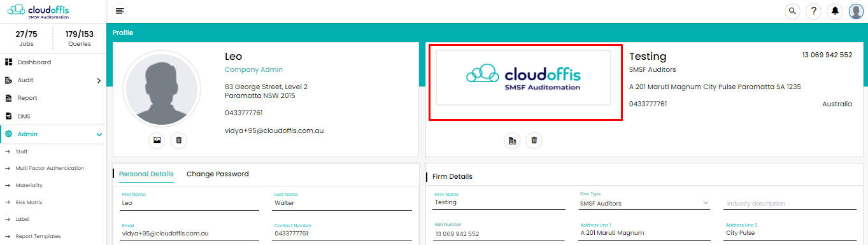This screenshot has height=245, width=868.
Task: Click the DMS document icon
Action: (9, 116)
